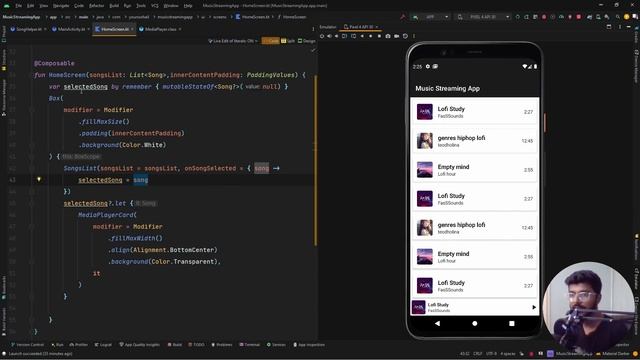The width and height of the screenshot is (640, 360).
Task: Open the emulator snapshots icon
Action: click(x=405, y=36)
